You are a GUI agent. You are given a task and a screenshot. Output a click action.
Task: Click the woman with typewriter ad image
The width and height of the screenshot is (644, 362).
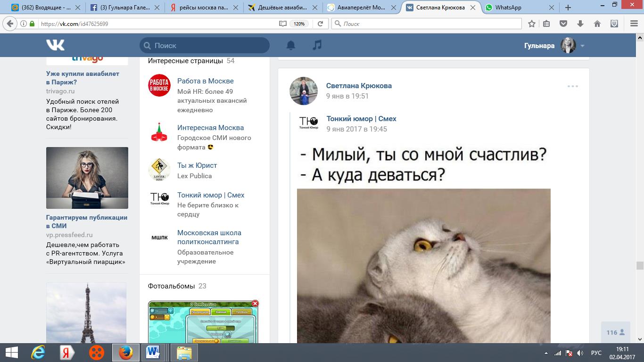(87, 178)
